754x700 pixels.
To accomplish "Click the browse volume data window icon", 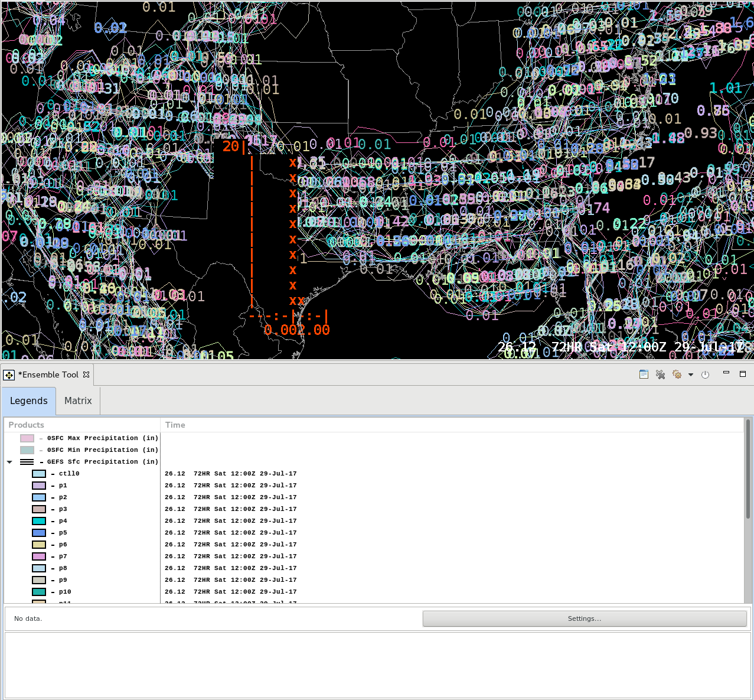I will click(x=644, y=375).
